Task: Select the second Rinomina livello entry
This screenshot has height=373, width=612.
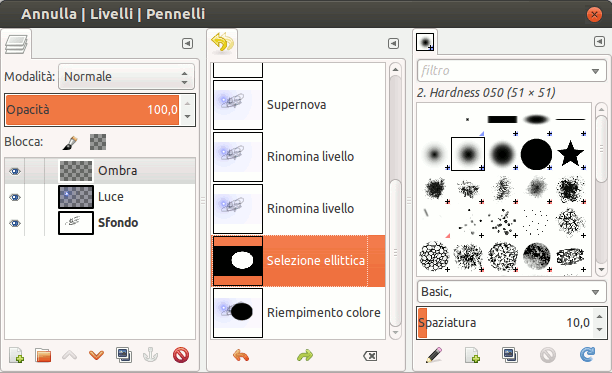Action: coord(298,209)
